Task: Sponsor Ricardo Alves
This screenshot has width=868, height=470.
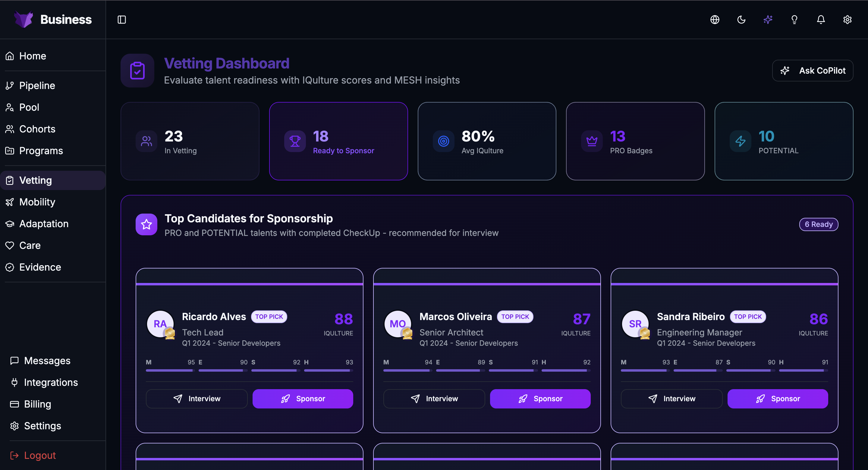Action: tap(303, 399)
